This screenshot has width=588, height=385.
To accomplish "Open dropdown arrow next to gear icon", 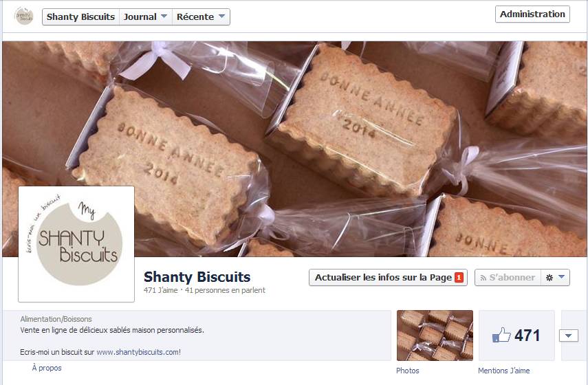I will click(x=561, y=278).
